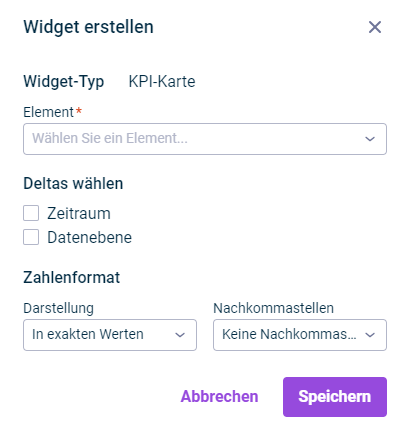Open the Darstellung 'In exakten Werten' dropdown
This screenshot has width=407, height=431.
click(110, 335)
